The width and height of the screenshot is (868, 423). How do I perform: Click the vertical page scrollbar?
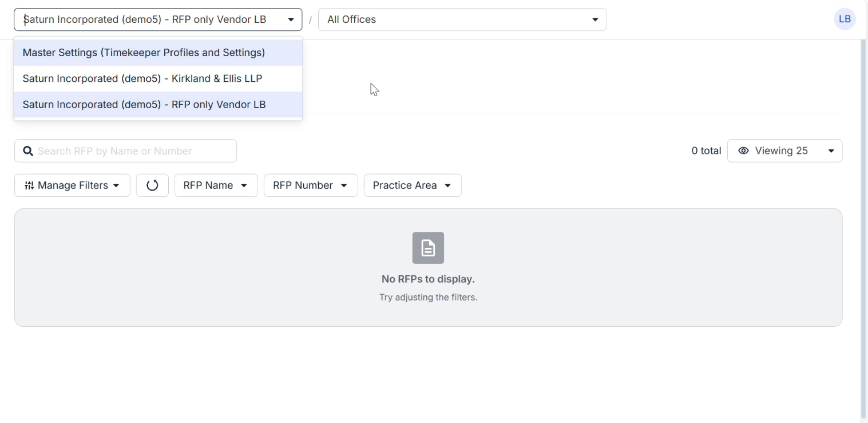[x=863, y=229]
